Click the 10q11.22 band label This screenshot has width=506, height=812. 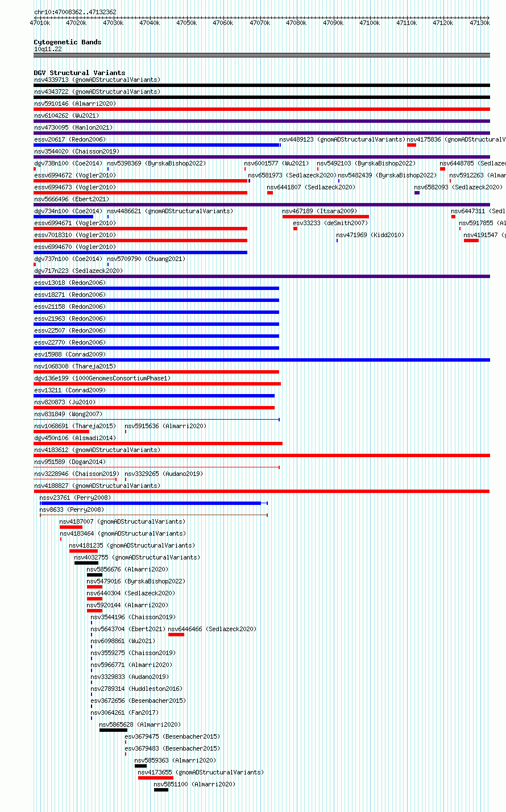tap(48, 49)
